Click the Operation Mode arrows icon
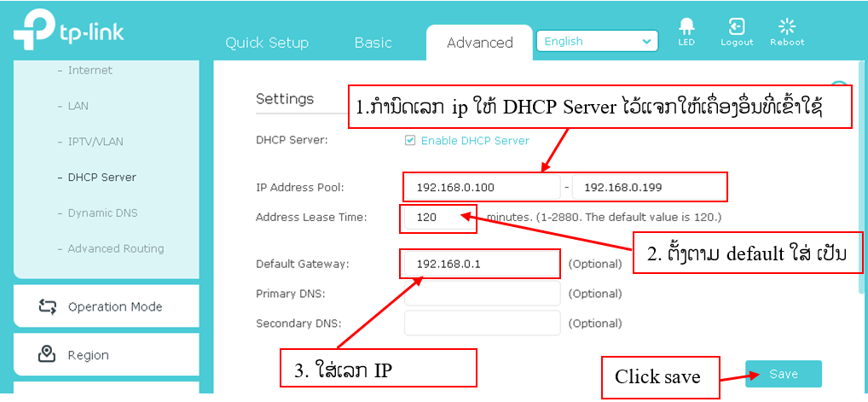This screenshot has height=402, width=868. [48, 306]
